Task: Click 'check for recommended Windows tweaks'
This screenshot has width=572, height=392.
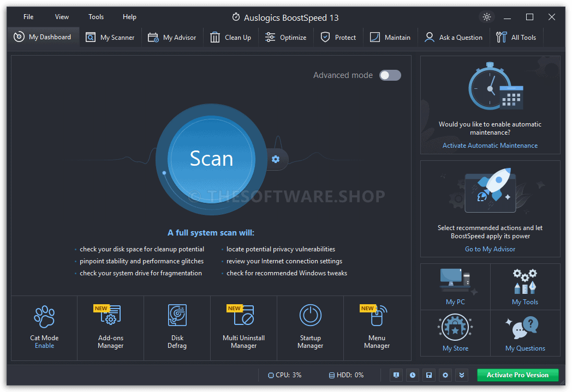Action: click(x=287, y=273)
